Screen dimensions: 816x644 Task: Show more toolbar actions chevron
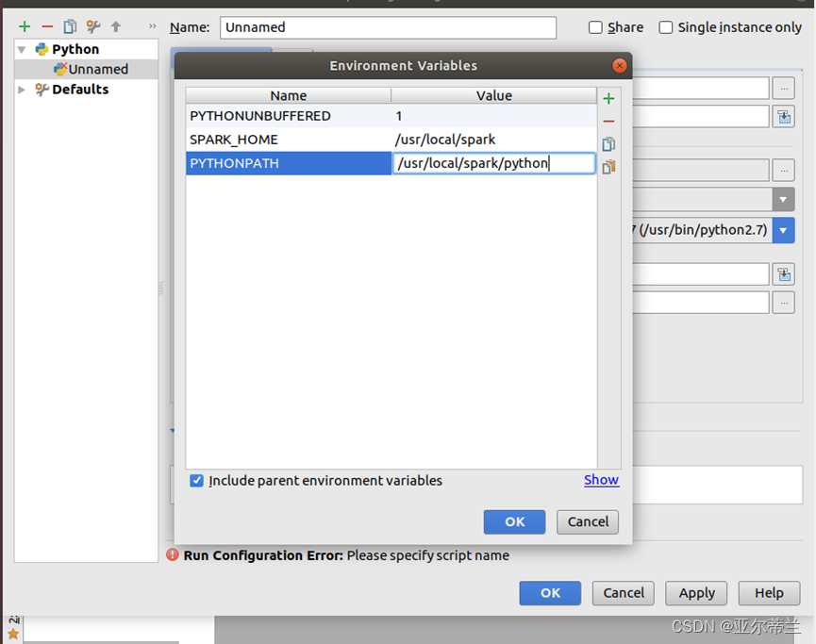tap(153, 26)
